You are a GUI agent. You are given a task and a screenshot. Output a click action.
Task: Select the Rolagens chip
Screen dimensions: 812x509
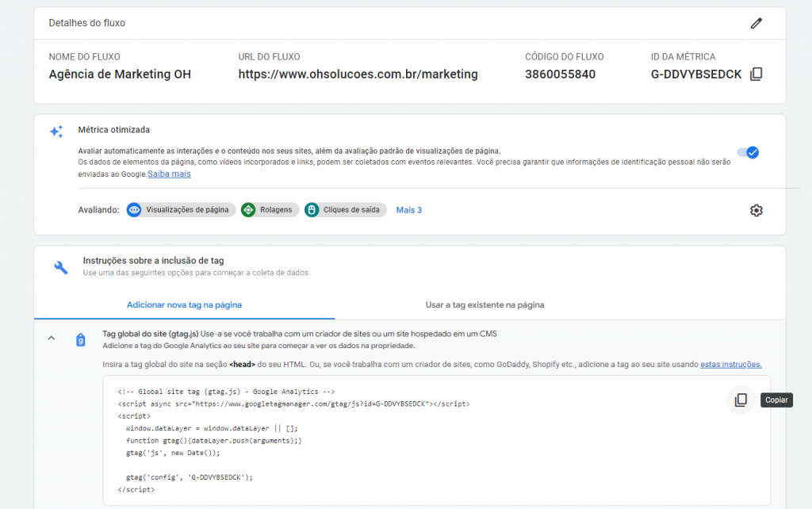pos(270,210)
